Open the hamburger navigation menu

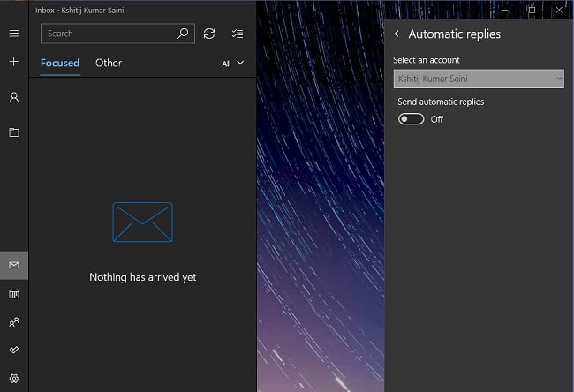[x=14, y=34]
